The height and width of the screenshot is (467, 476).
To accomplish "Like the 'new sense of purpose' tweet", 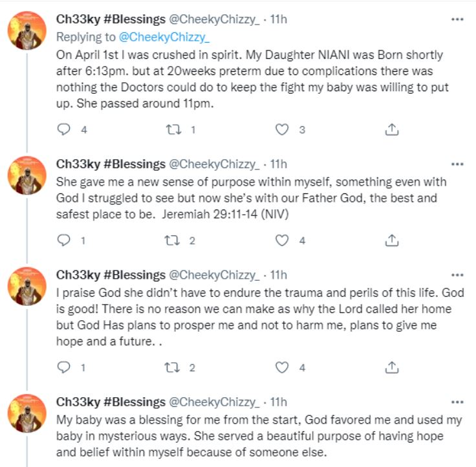I will click(281, 240).
